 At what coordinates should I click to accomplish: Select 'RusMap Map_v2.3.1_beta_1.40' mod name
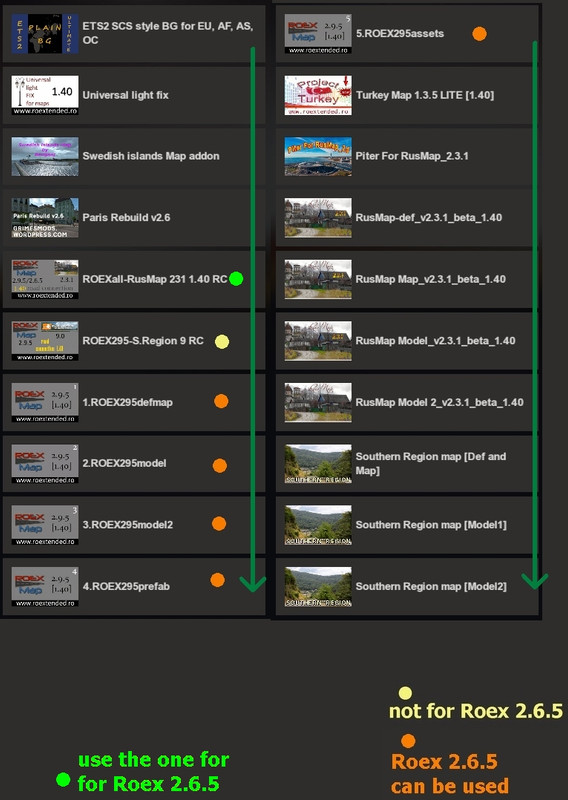coord(431,279)
